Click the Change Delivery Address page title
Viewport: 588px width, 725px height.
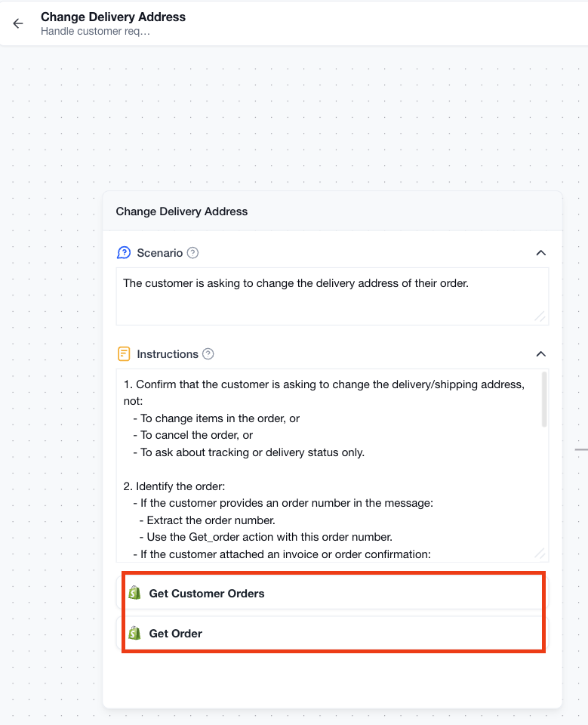pos(113,17)
